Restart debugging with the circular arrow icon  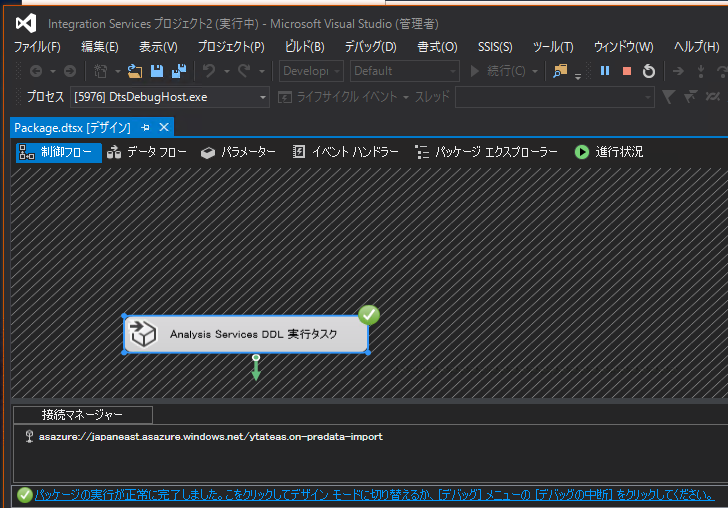tap(649, 71)
